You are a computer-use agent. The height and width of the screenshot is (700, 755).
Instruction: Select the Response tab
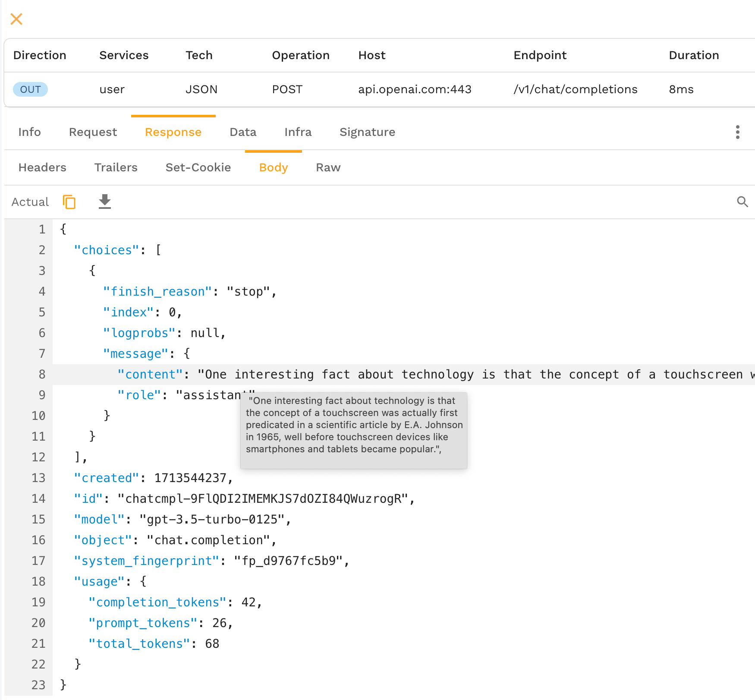coord(173,132)
